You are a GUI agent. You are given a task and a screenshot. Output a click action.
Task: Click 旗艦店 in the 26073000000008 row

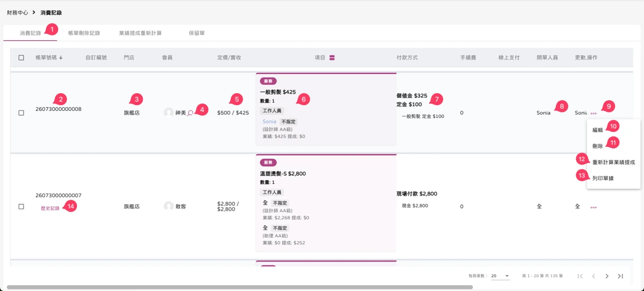pos(131,113)
